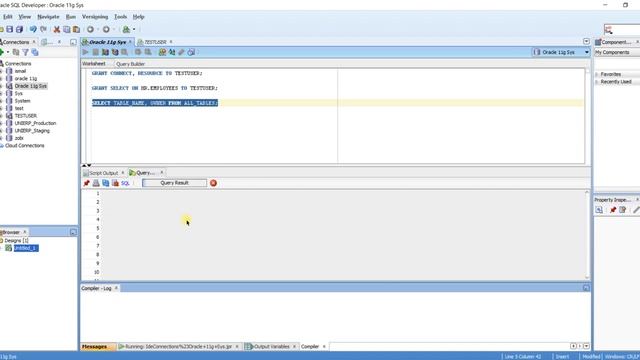The height and width of the screenshot is (360, 640).
Task: Click the To Upper/Lower/InitCap icon
Action: (x=172, y=52)
